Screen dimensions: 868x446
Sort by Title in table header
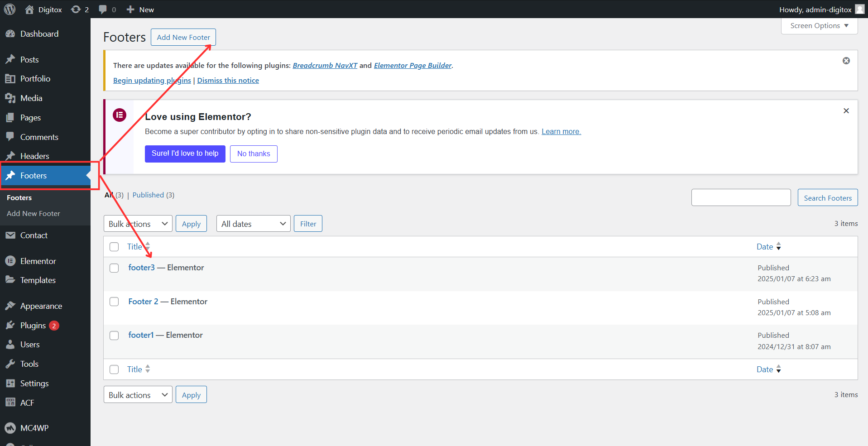coord(138,247)
